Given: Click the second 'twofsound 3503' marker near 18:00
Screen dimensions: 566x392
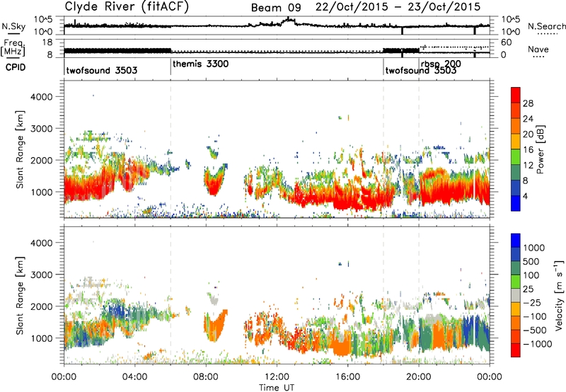Looking at the screenshot, I should click(421, 70).
